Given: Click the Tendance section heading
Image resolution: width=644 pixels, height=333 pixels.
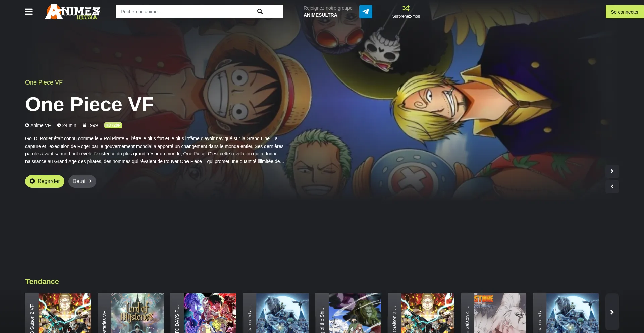Looking at the screenshot, I should [x=42, y=281].
